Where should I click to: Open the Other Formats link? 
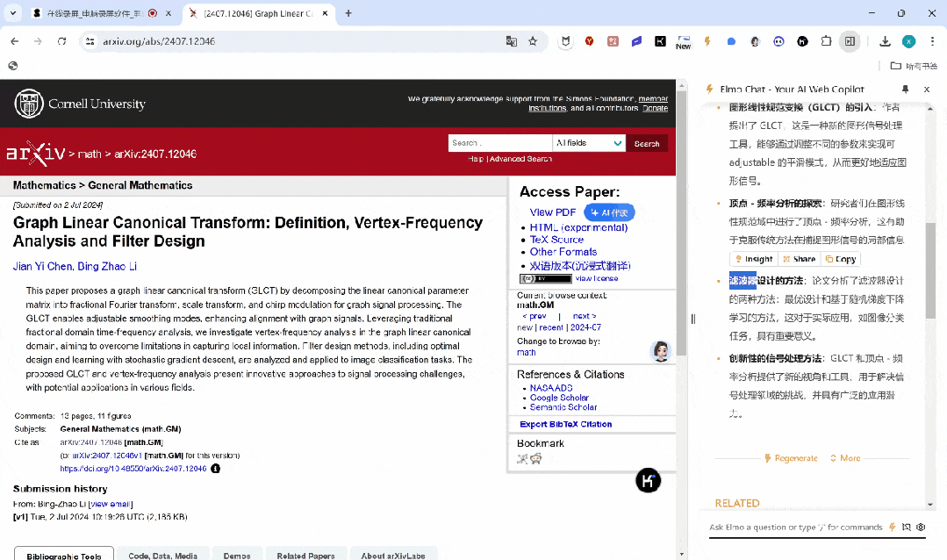pyautogui.click(x=563, y=252)
